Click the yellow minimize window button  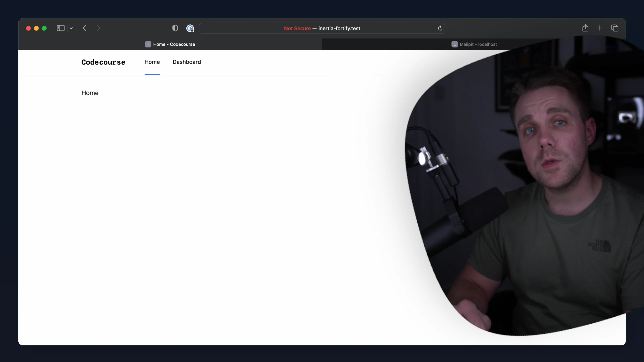coord(36,28)
